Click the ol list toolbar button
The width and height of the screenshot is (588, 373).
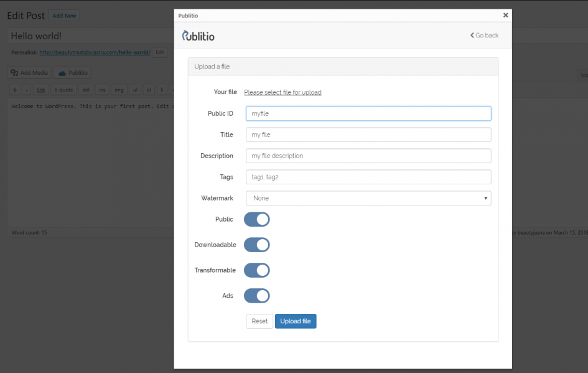[x=149, y=90]
